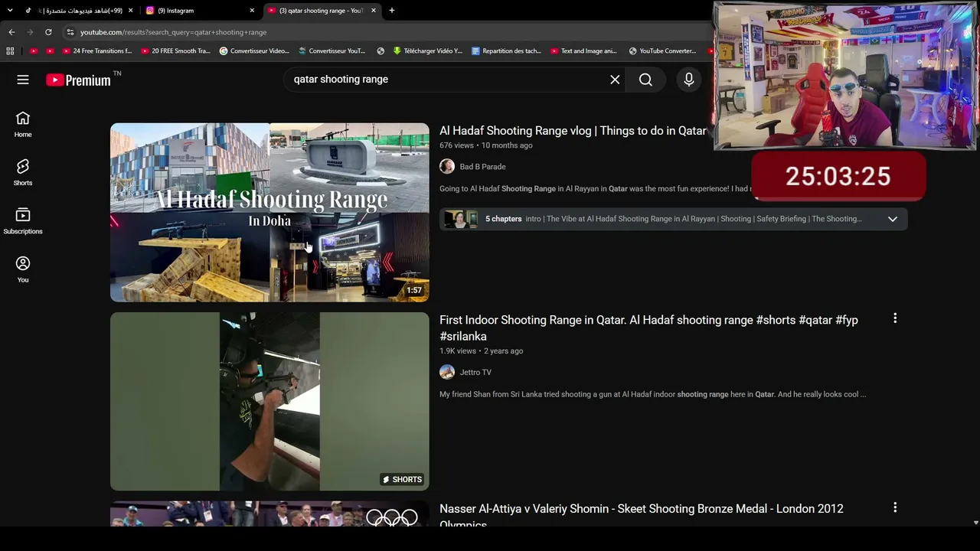Viewport: 980px width, 551px height.
Task: Open Subscriptions in the YouTube sidebar
Action: (23, 220)
